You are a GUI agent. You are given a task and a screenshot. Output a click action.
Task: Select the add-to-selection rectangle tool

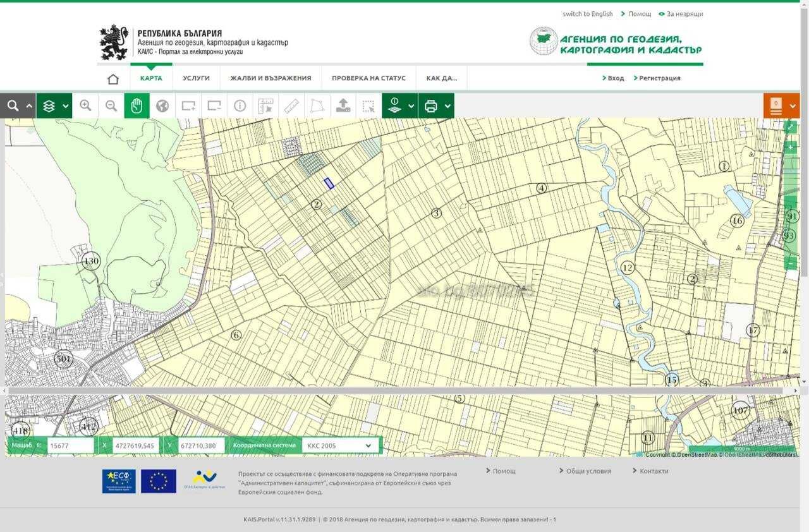pos(188,106)
